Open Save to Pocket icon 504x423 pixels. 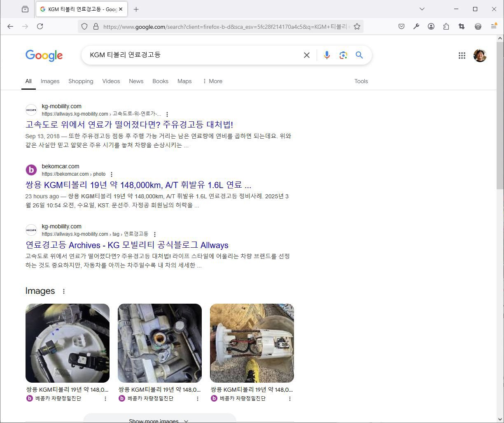pos(401,26)
